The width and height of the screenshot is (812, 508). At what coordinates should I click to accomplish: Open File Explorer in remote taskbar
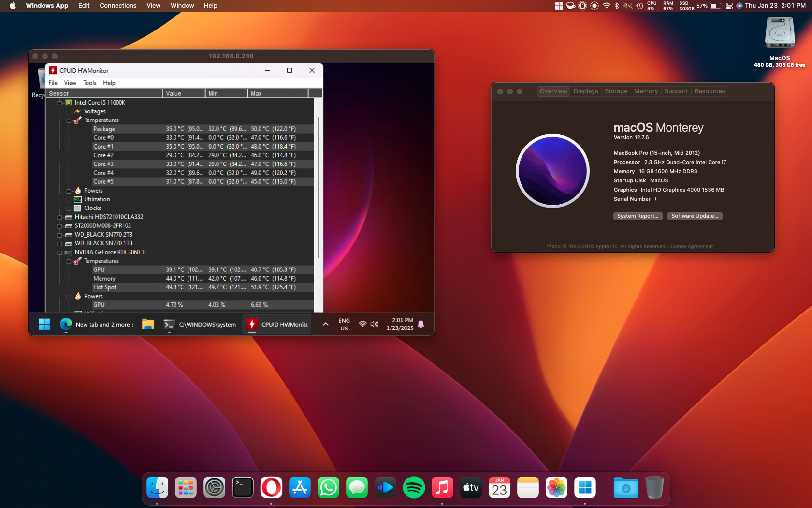click(x=148, y=324)
